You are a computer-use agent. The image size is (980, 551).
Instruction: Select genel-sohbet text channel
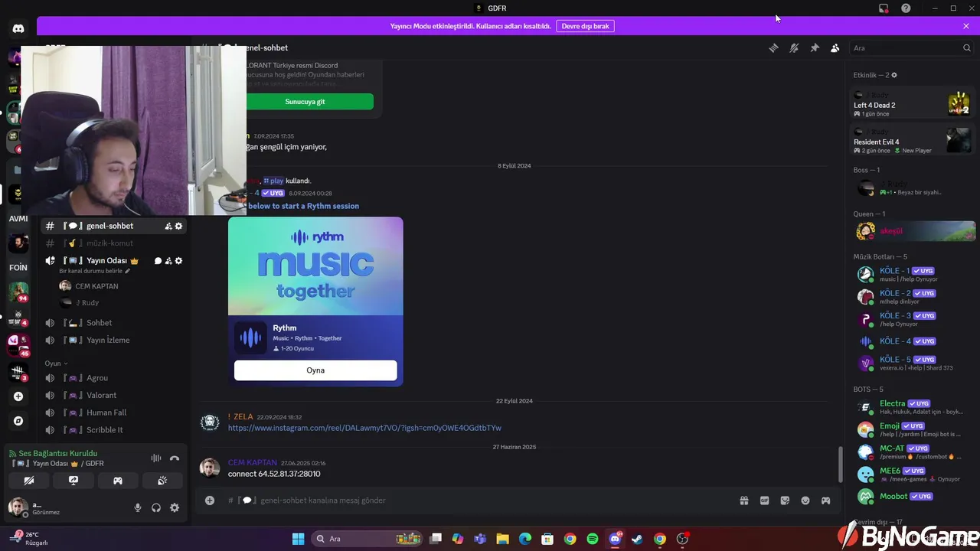[x=114, y=226]
